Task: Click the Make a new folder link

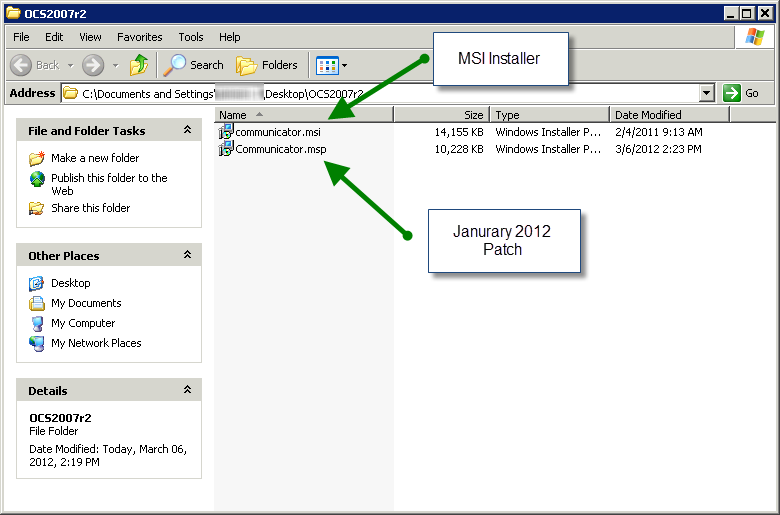Action: (95, 158)
